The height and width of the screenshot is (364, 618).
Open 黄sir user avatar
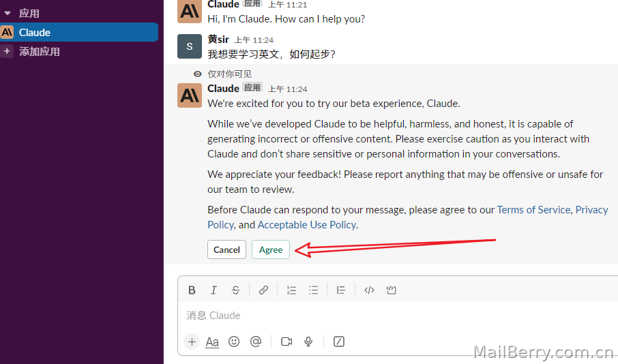190,46
